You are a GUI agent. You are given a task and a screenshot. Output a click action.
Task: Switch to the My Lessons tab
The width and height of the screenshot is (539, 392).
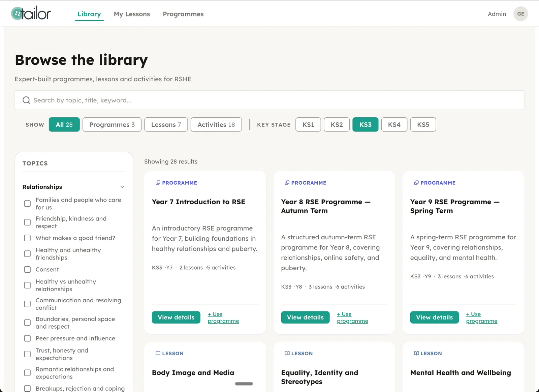pyautogui.click(x=132, y=14)
